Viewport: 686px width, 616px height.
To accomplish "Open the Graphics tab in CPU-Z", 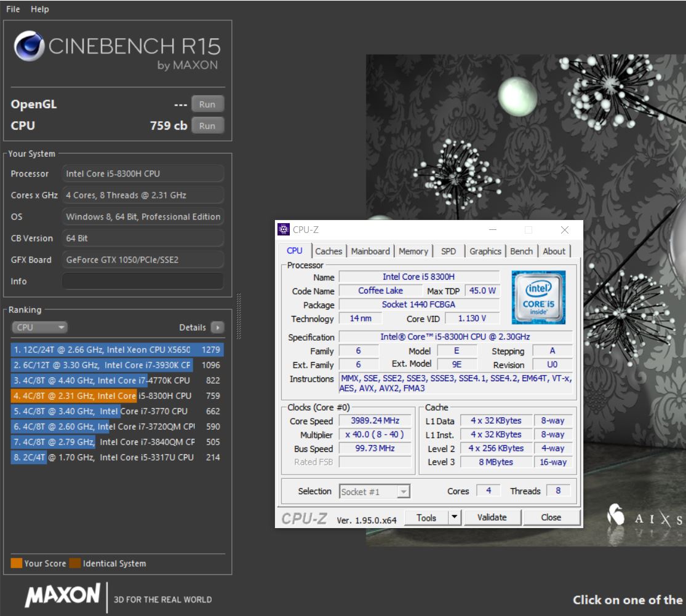I will click(485, 251).
